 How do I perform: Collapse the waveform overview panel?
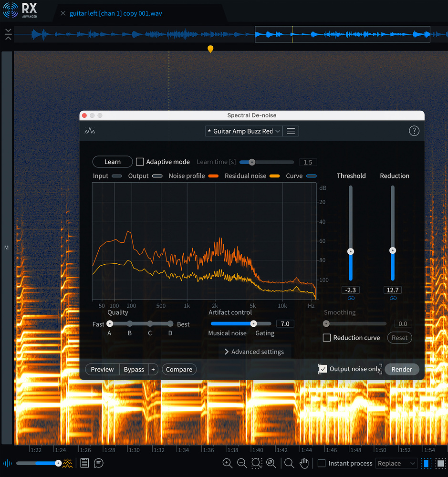(8, 34)
